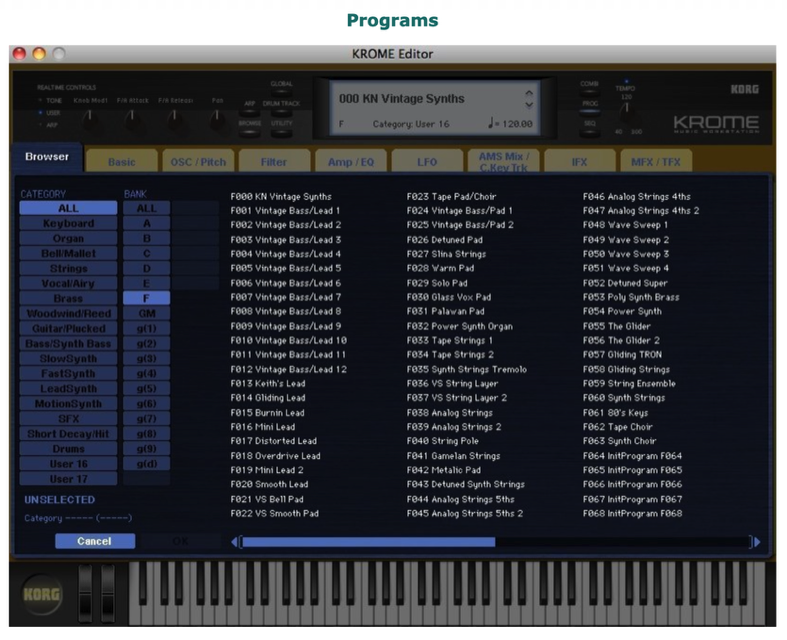Open the OSC / Pitch tab
Image resolution: width=787 pixels, height=640 pixels.
click(x=198, y=162)
